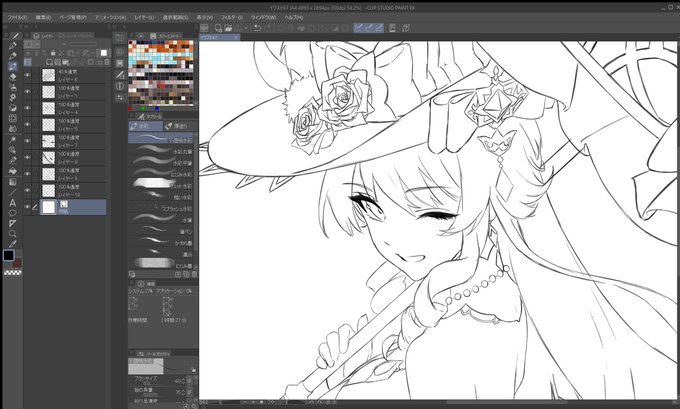
Task: Switch to the 水彩 sub tool group
Action: [145, 126]
